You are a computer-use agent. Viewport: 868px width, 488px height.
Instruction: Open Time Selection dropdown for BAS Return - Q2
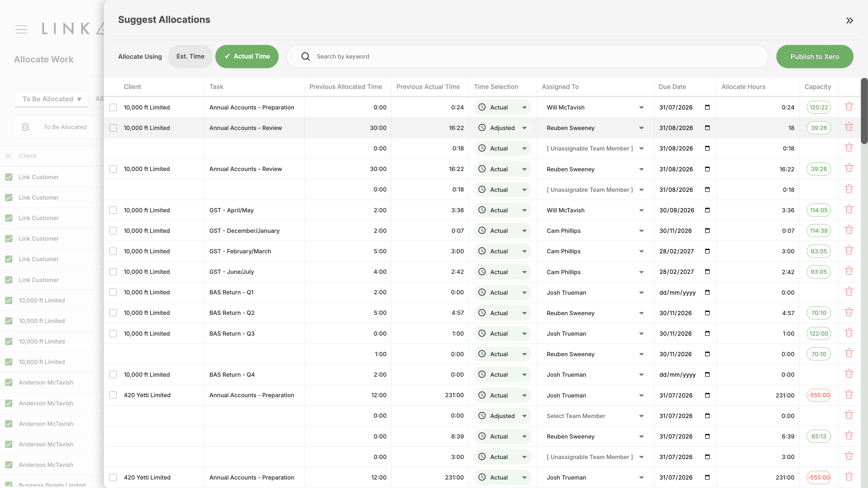coord(502,313)
